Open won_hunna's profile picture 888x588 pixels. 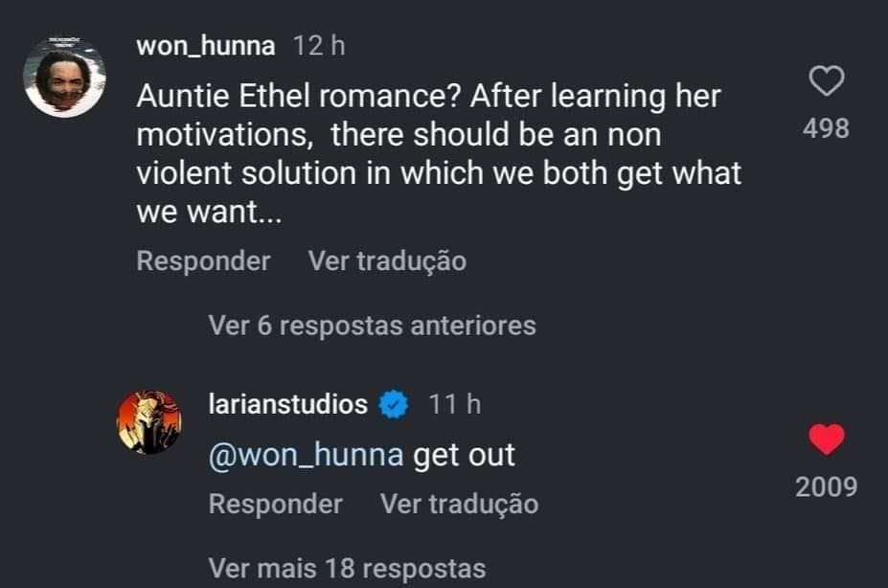64,78
